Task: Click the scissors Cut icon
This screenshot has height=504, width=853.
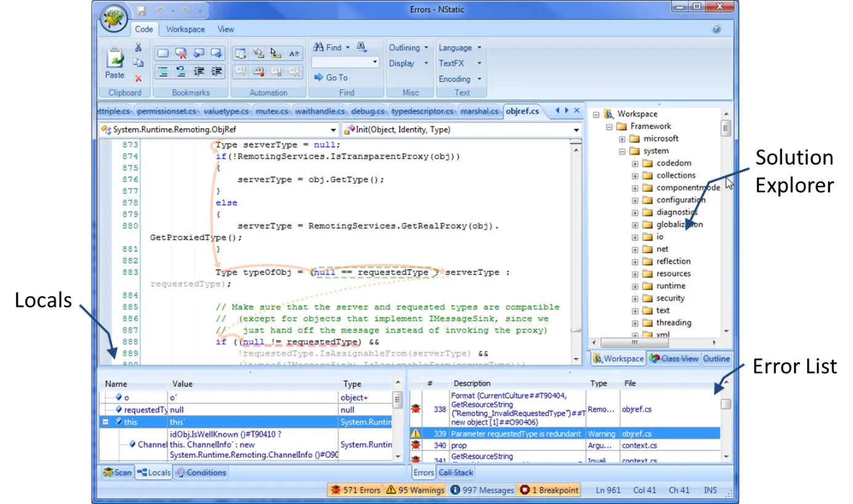Action: (x=139, y=47)
